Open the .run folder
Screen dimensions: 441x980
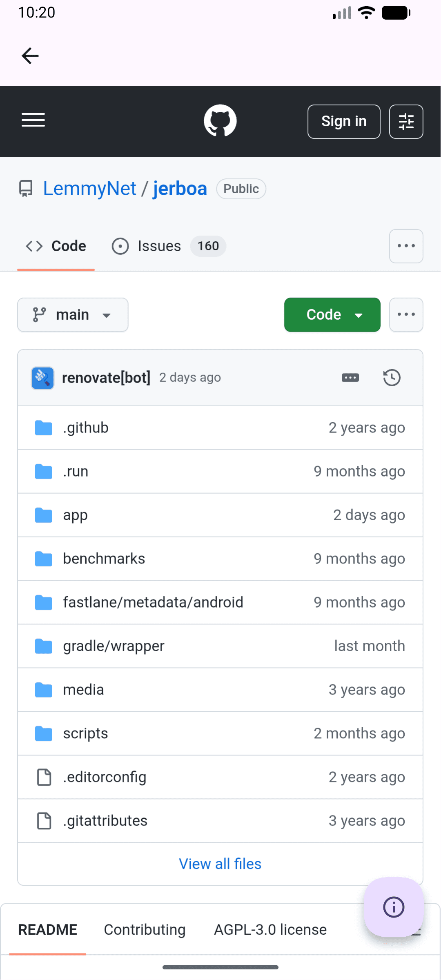76,471
